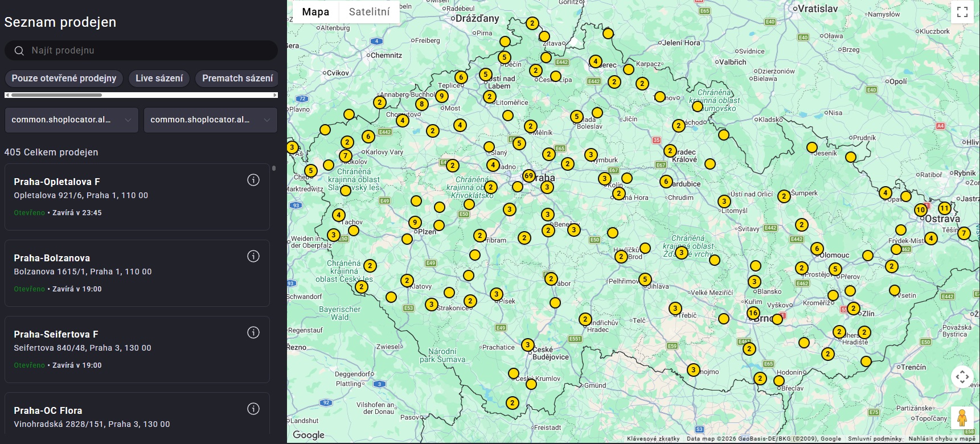Select the Street View pegman
The height and width of the screenshot is (444, 980).
click(x=962, y=418)
